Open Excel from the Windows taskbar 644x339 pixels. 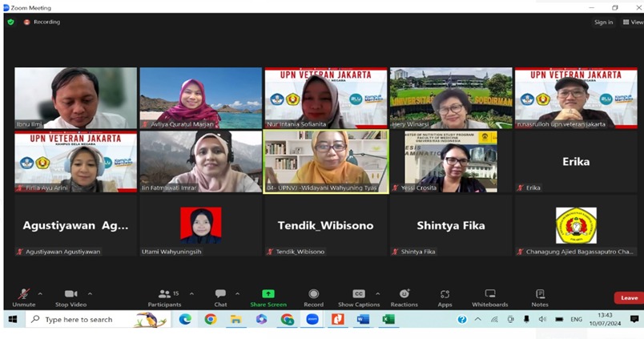[388, 319]
